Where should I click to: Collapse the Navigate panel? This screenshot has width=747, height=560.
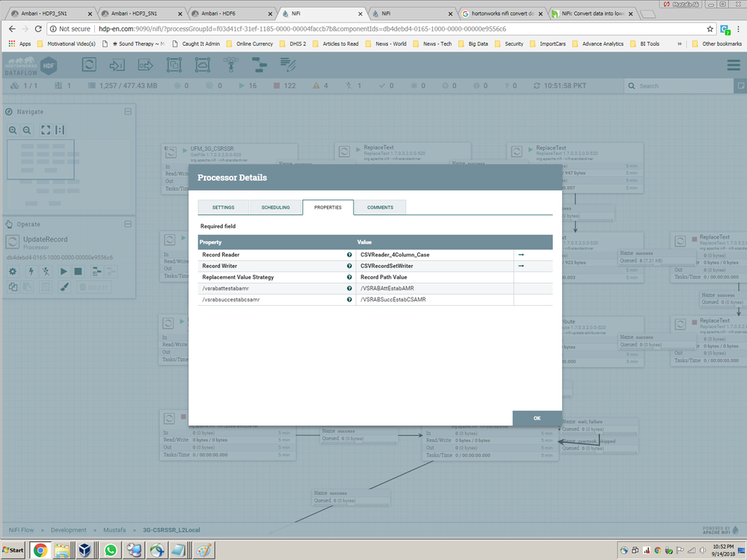click(128, 111)
